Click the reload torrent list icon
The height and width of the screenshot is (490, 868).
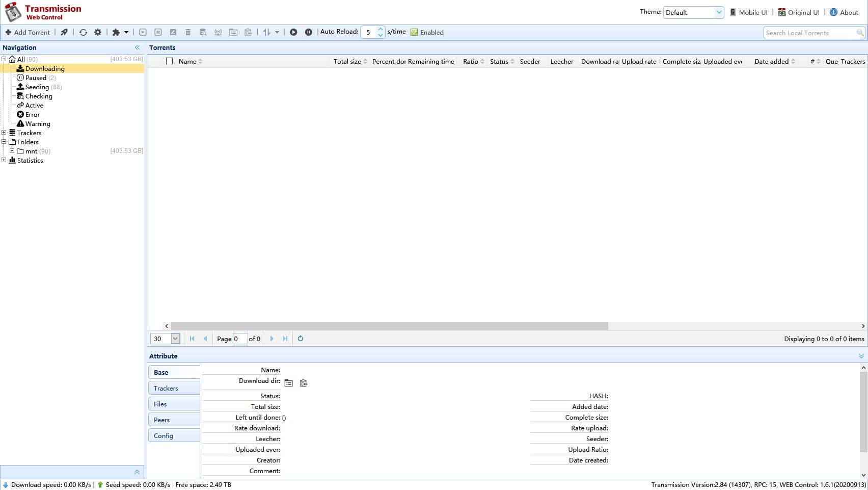(x=83, y=32)
